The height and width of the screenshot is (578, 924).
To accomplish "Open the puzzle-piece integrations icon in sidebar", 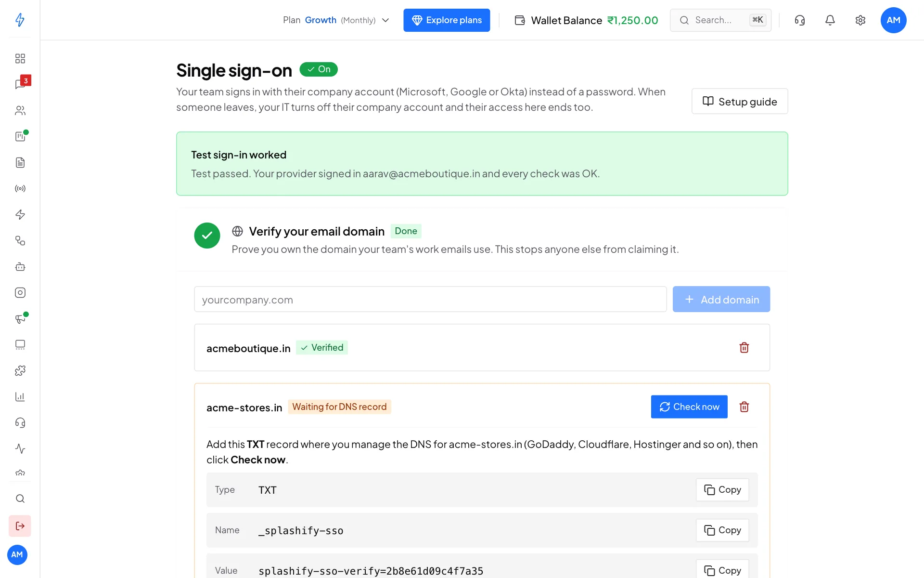I will [x=20, y=370].
